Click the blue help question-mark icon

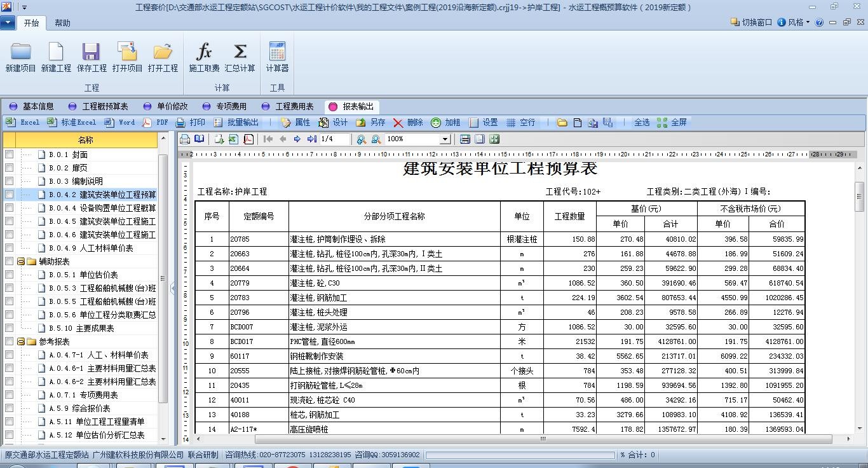pos(819,22)
